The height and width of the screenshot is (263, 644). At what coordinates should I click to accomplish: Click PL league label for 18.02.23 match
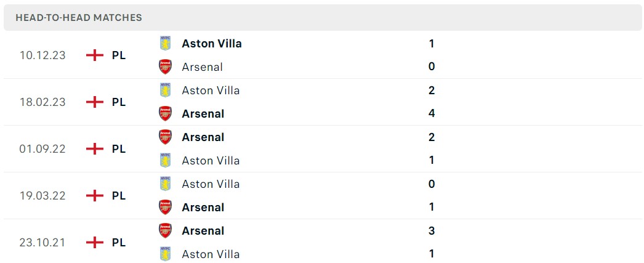[x=119, y=102]
